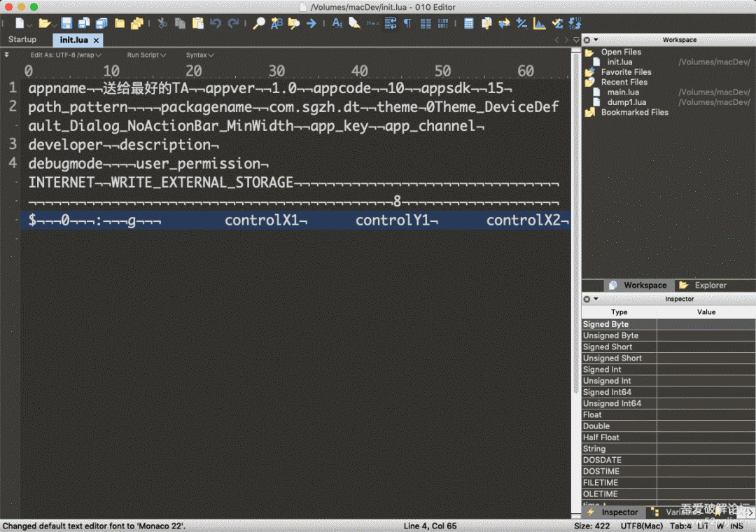Open the Histogram chart tool
756x532 pixels.
[x=539, y=23]
